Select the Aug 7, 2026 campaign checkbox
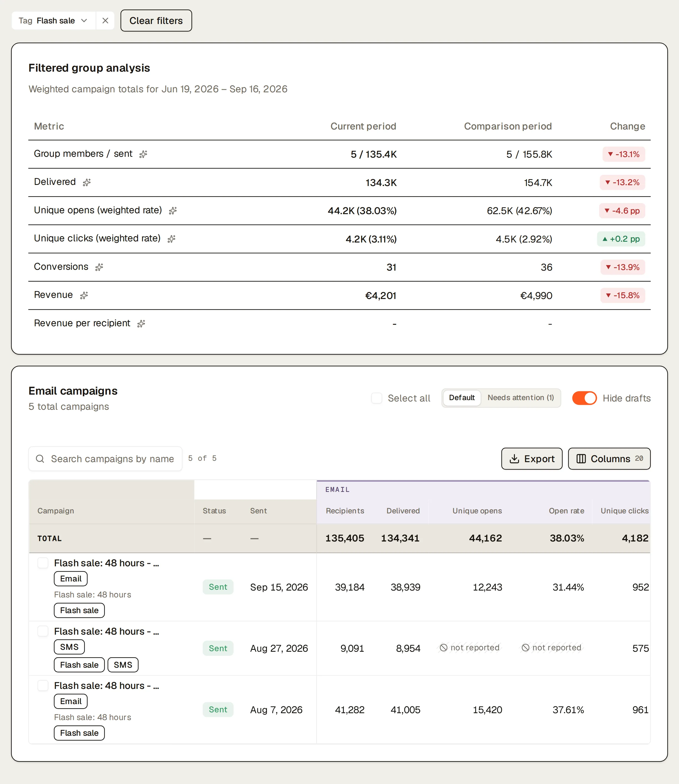 pyautogui.click(x=43, y=685)
